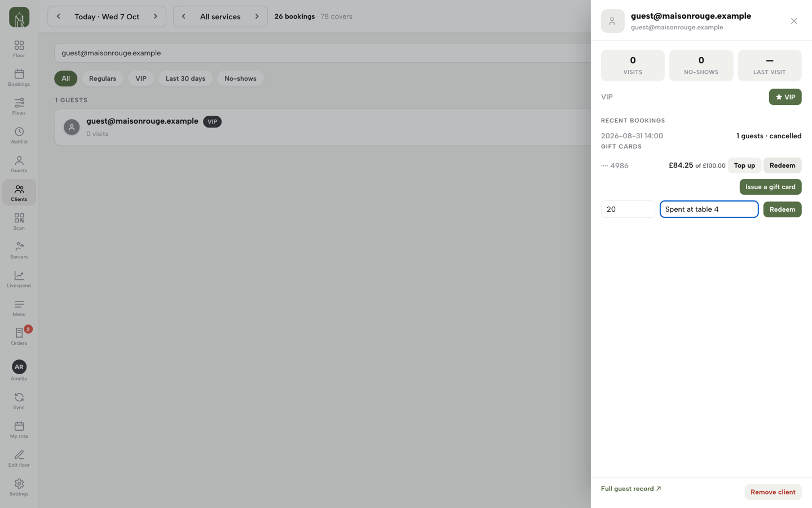Open the Flows sidebar icon
The image size is (812, 508).
point(19,107)
